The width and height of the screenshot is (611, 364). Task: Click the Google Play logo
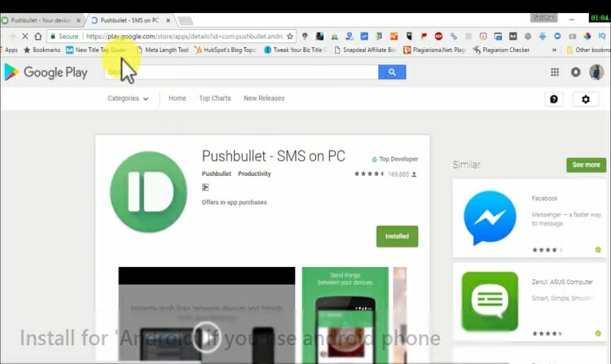point(46,72)
